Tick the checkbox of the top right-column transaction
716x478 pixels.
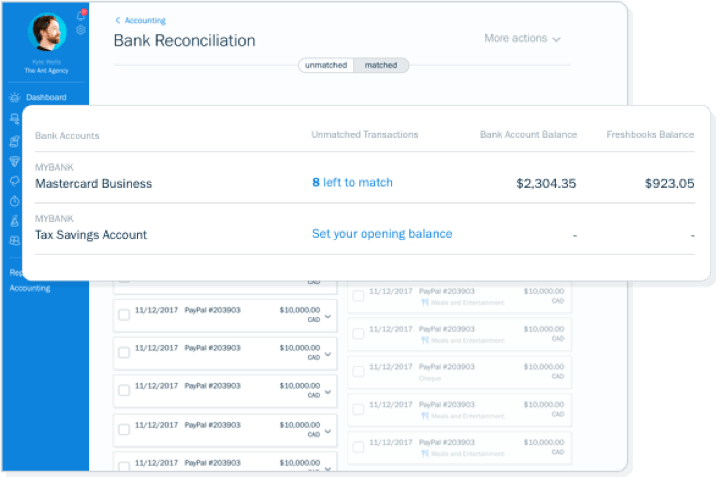click(x=358, y=295)
